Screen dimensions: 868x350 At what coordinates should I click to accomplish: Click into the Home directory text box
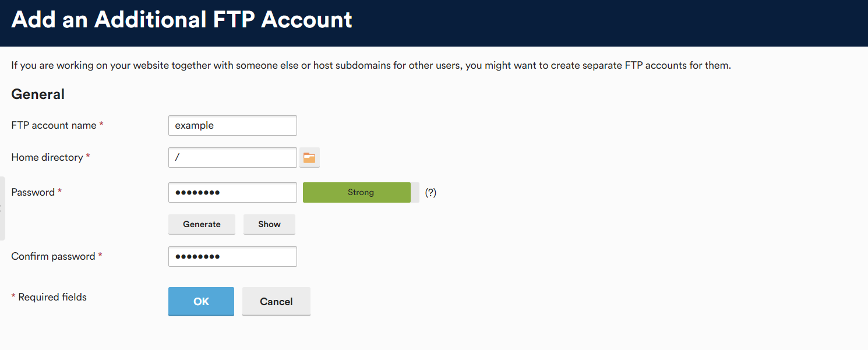point(232,157)
